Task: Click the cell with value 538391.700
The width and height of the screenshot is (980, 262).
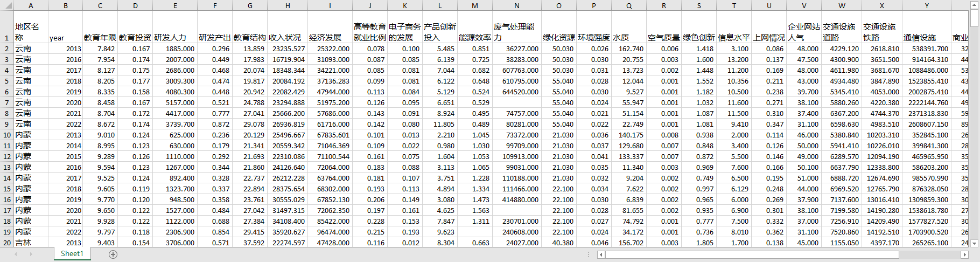Action: 927,49
